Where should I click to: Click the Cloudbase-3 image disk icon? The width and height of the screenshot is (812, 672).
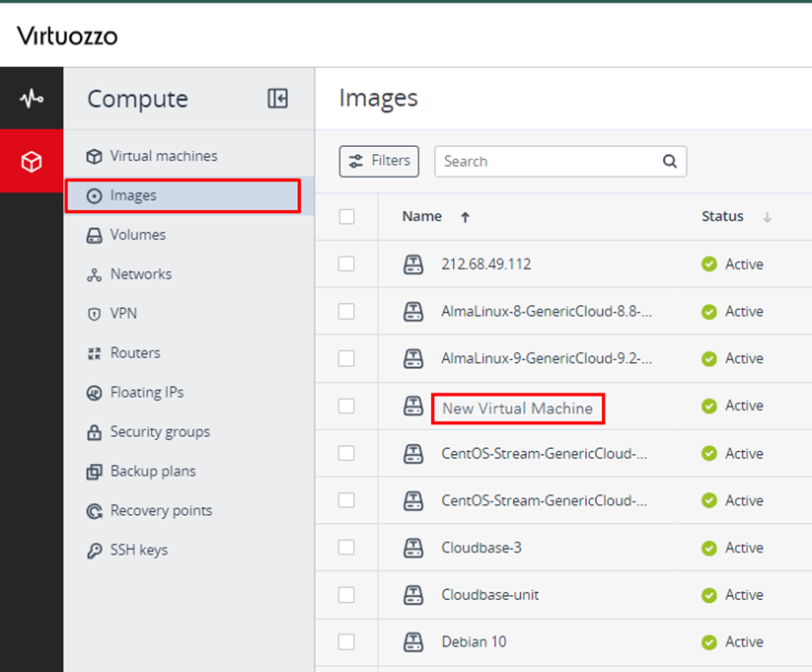[413, 548]
